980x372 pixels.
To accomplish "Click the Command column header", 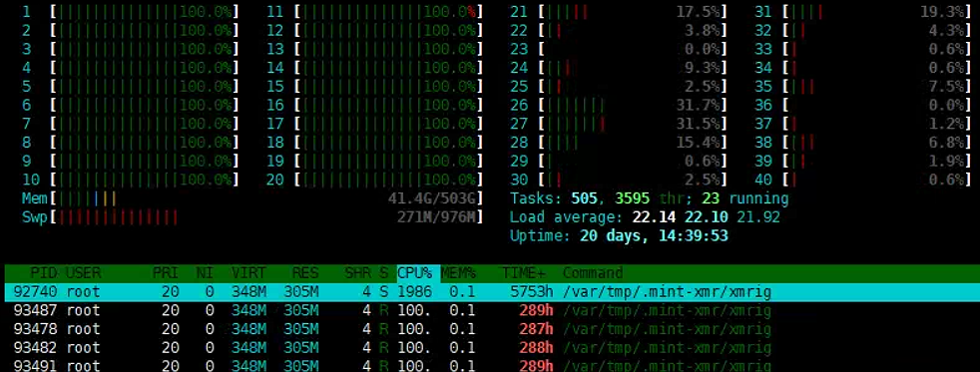I will [x=593, y=273].
